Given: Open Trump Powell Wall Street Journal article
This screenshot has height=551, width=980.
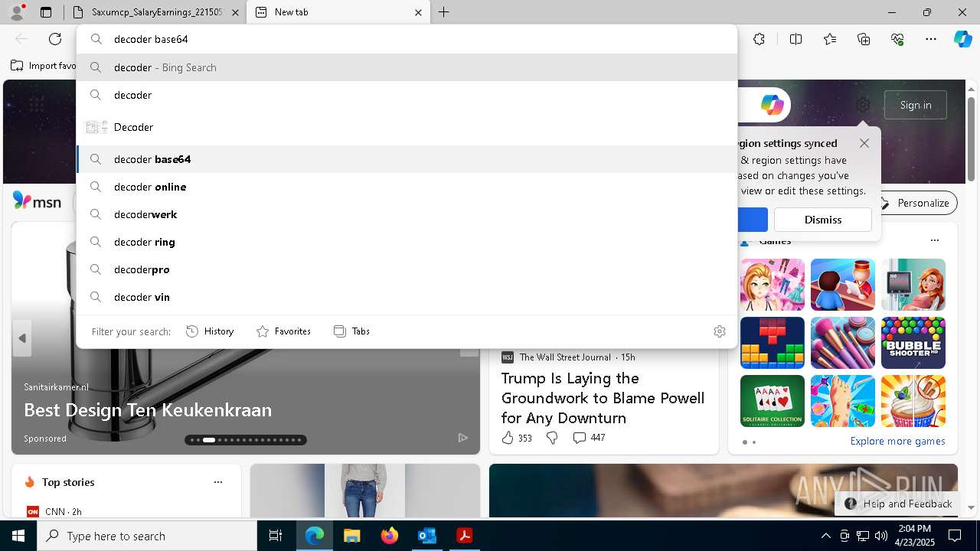Looking at the screenshot, I should pos(603,398).
